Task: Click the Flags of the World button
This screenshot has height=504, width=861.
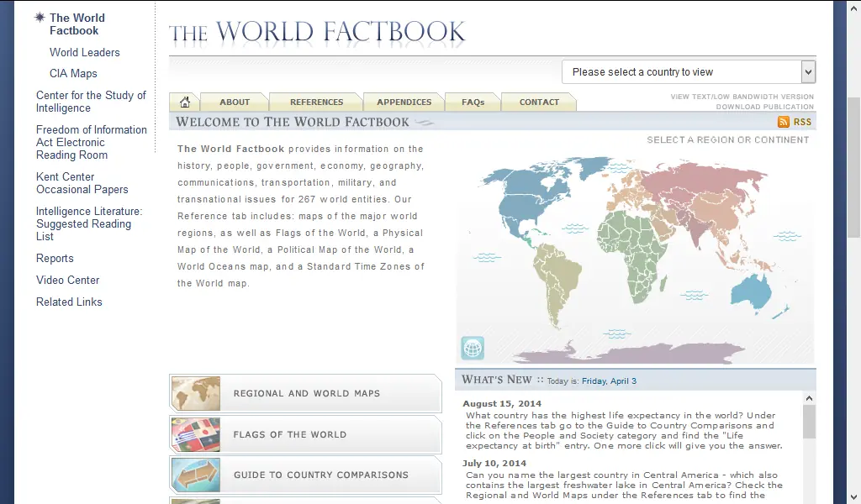Action: pyautogui.click(x=305, y=434)
